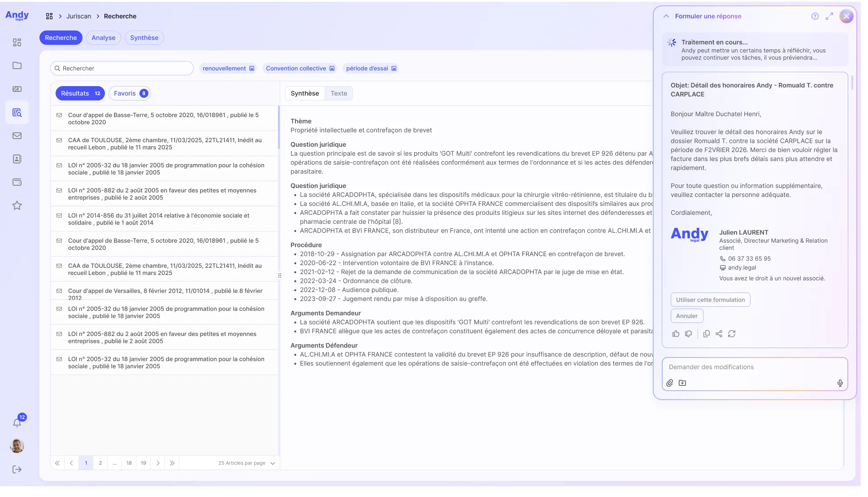The height and width of the screenshot is (497, 868).
Task: Close the Formuler une réponse panel
Action: tap(846, 17)
